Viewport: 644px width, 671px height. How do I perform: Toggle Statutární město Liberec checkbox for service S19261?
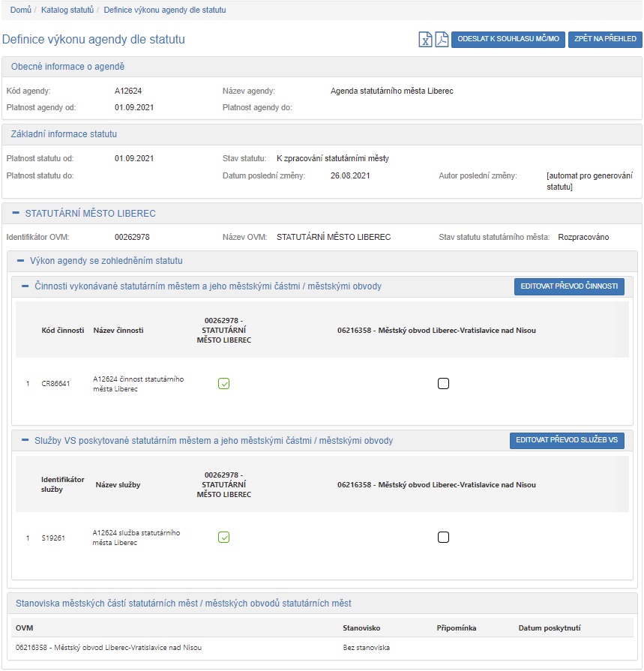(x=223, y=538)
